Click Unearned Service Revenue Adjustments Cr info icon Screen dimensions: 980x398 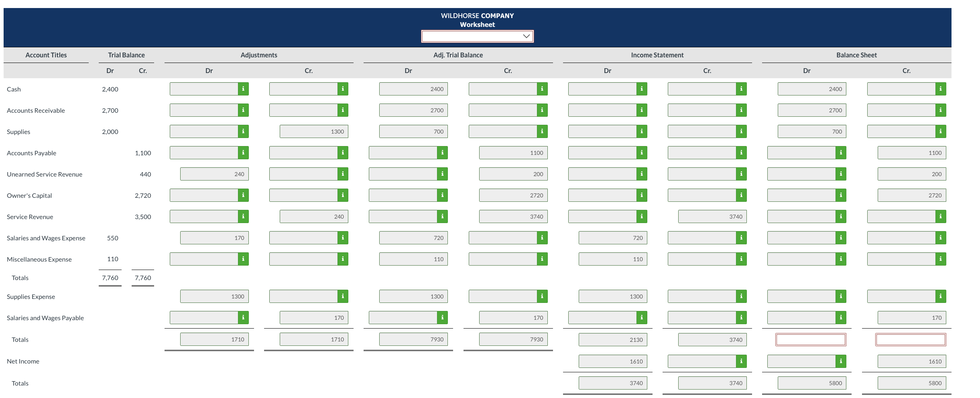343,174
